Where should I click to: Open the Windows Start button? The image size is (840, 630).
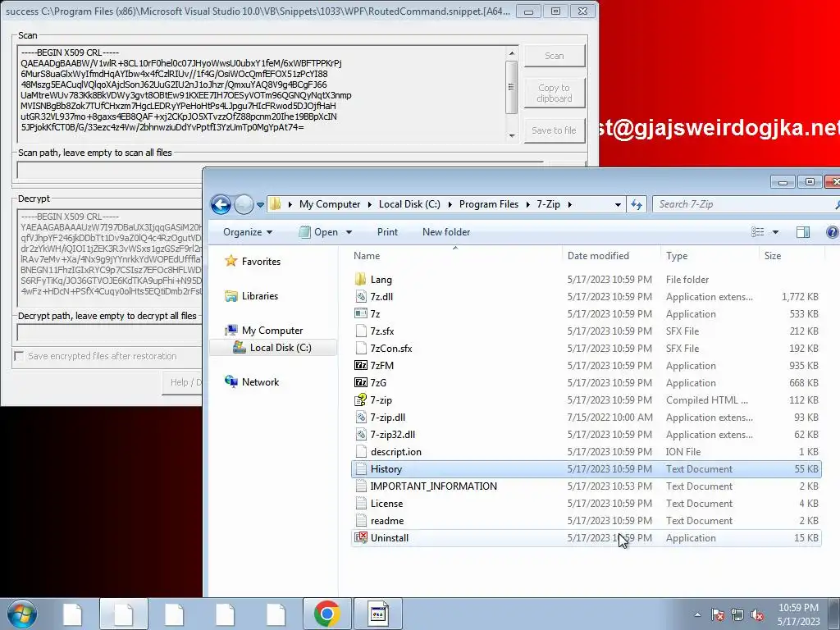(22, 614)
